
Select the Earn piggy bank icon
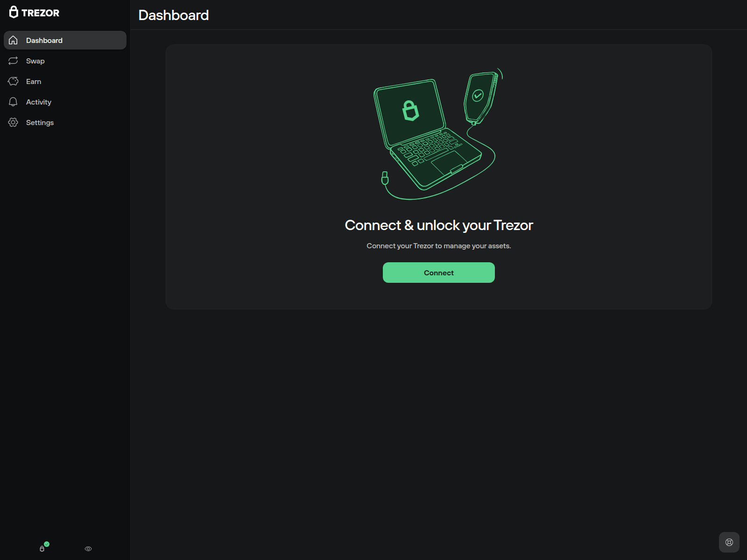[13, 81]
